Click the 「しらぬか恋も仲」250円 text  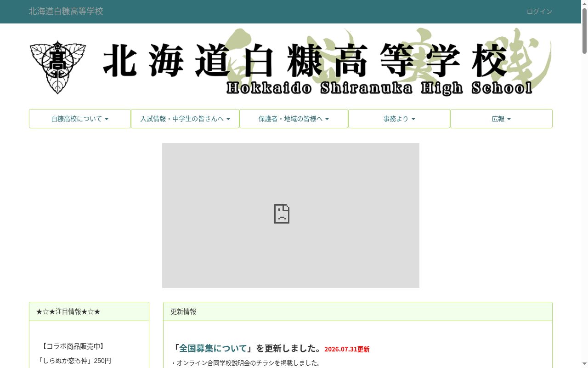[x=74, y=361]
